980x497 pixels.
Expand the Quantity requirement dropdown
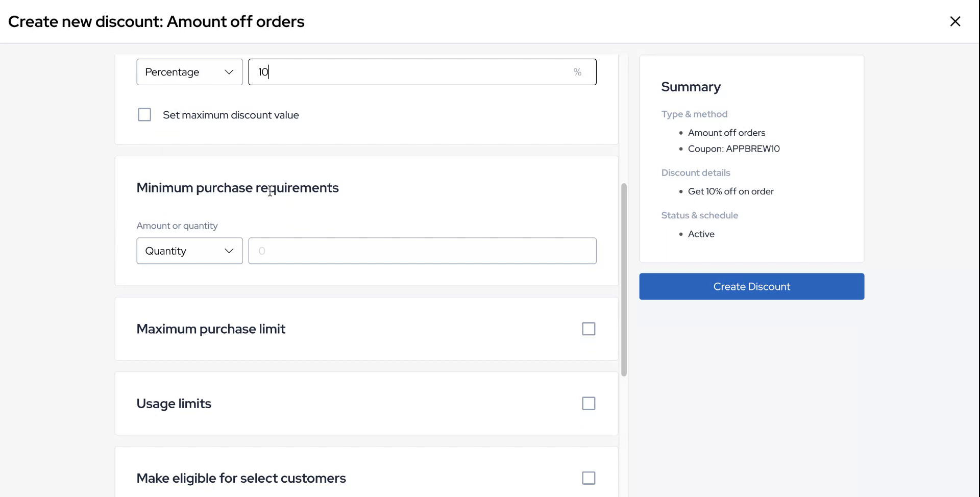pos(189,251)
